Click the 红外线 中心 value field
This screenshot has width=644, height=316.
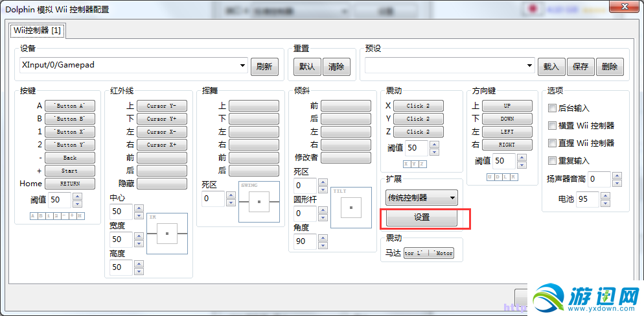pos(121,212)
